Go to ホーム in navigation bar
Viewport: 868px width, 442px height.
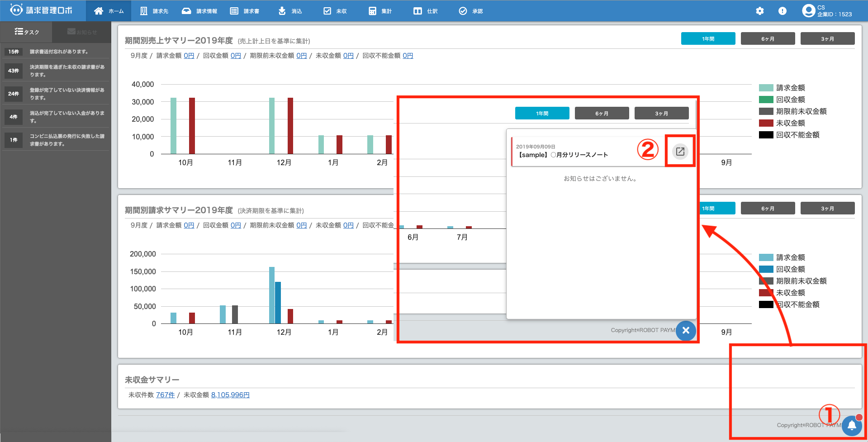(x=109, y=11)
